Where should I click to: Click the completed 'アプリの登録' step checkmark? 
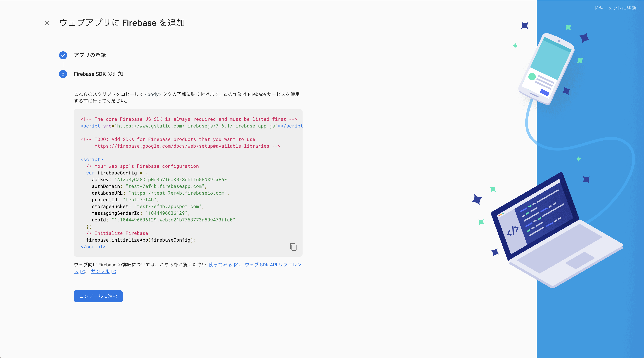tap(63, 55)
